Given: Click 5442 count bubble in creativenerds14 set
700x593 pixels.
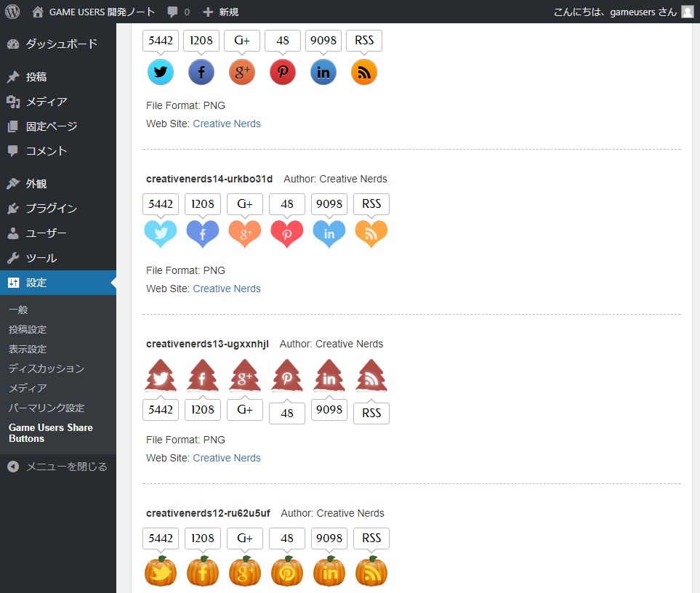Looking at the screenshot, I should [161, 204].
